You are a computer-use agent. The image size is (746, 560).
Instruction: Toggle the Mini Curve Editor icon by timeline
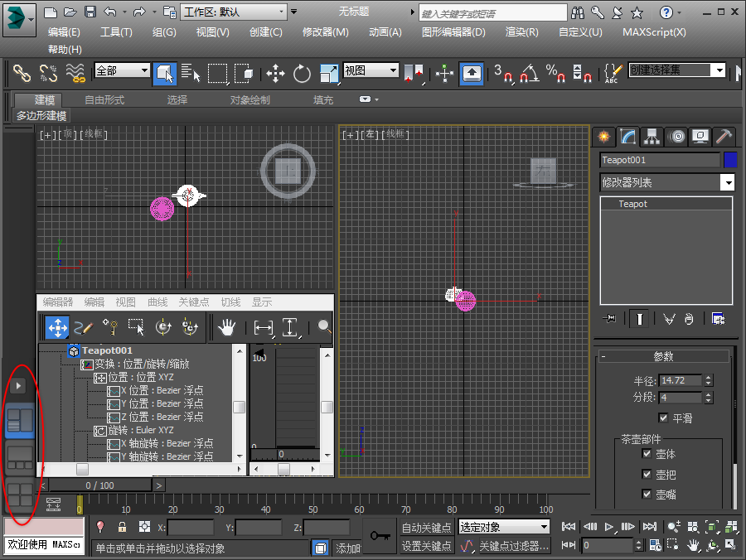pyautogui.click(x=53, y=504)
